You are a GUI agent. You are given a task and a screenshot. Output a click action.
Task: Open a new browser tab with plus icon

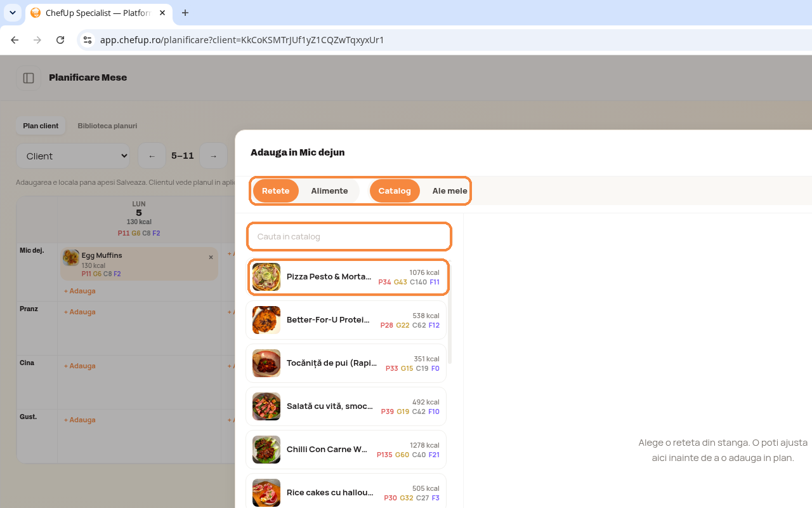click(x=185, y=13)
